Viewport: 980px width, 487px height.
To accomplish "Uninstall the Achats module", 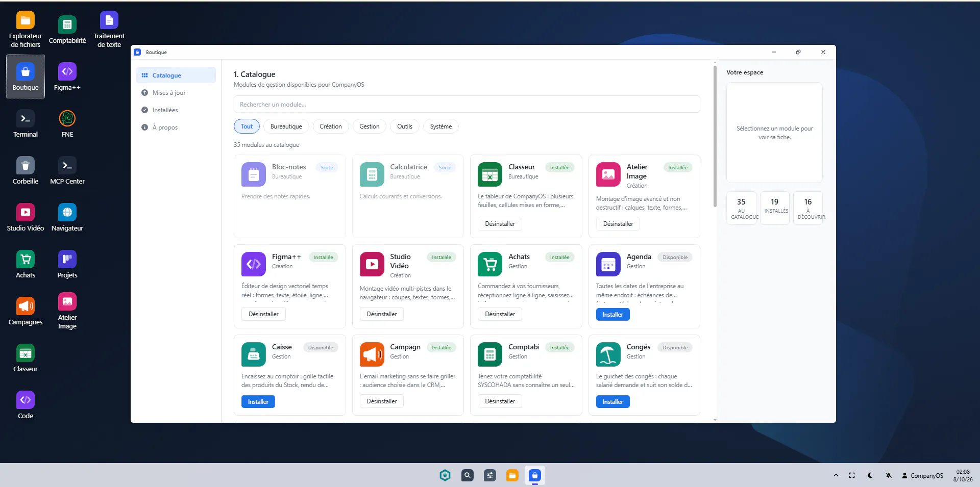I will click(500, 314).
